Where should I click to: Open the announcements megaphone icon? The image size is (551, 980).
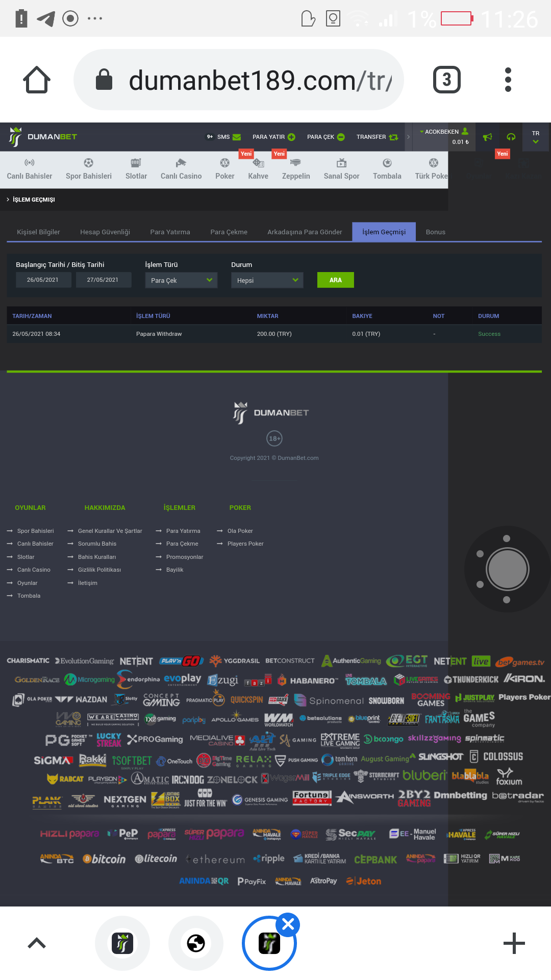click(x=488, y=137)
